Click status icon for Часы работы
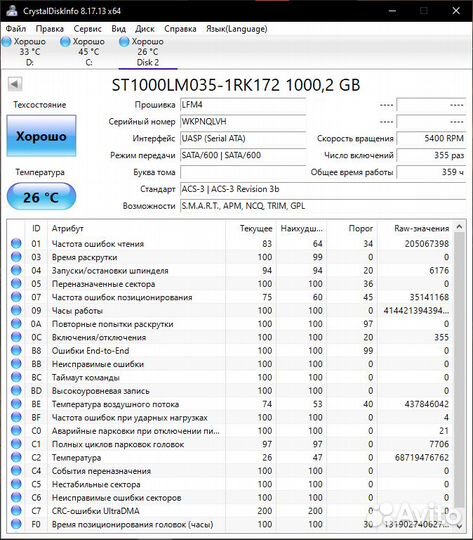The width and height of the screenshot is (473, 540). (x=16, y=310)
